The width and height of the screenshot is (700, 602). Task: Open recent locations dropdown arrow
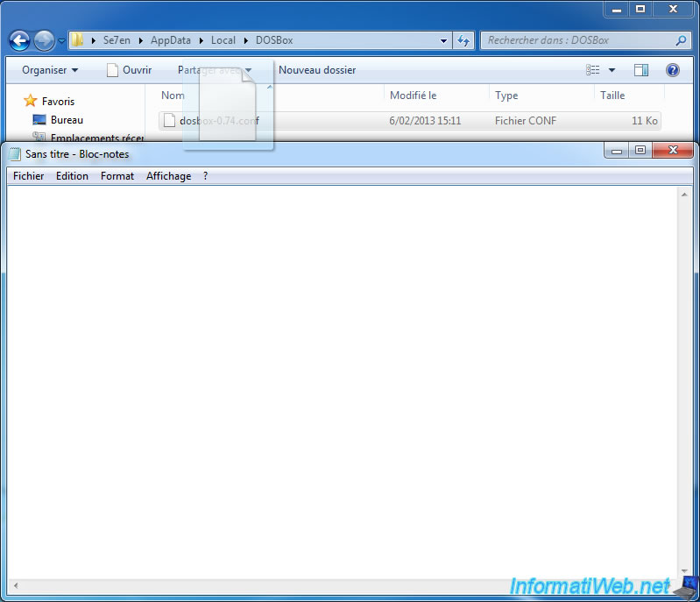pos(61,41)
